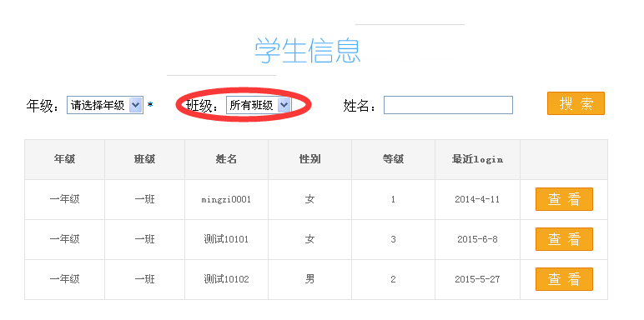This screenshot has width=644, height=320.
Task: Select the name cell 测试10101
Action: coord(226,239)
